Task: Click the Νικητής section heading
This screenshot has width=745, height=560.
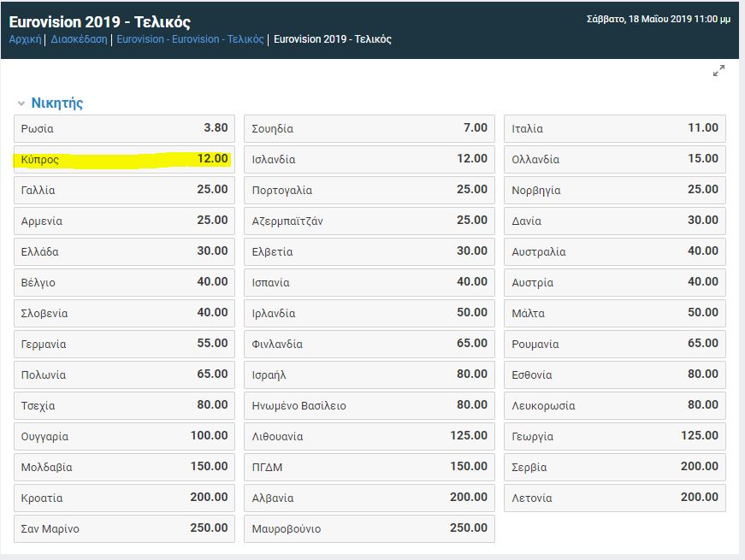Action: [57, 103]
